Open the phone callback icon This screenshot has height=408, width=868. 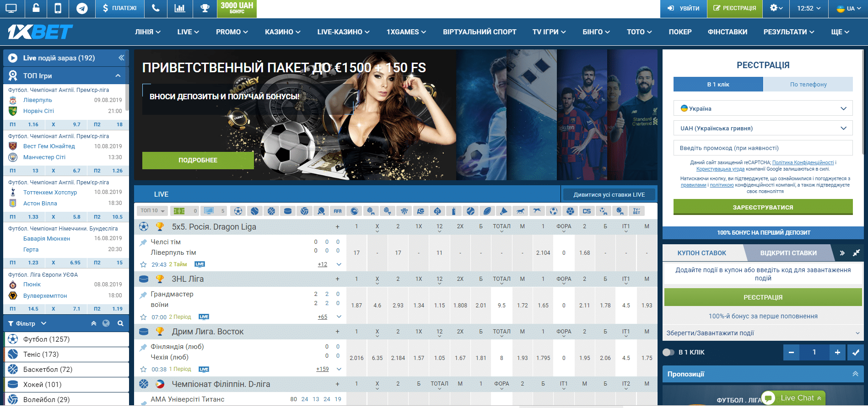click(156, 8)
